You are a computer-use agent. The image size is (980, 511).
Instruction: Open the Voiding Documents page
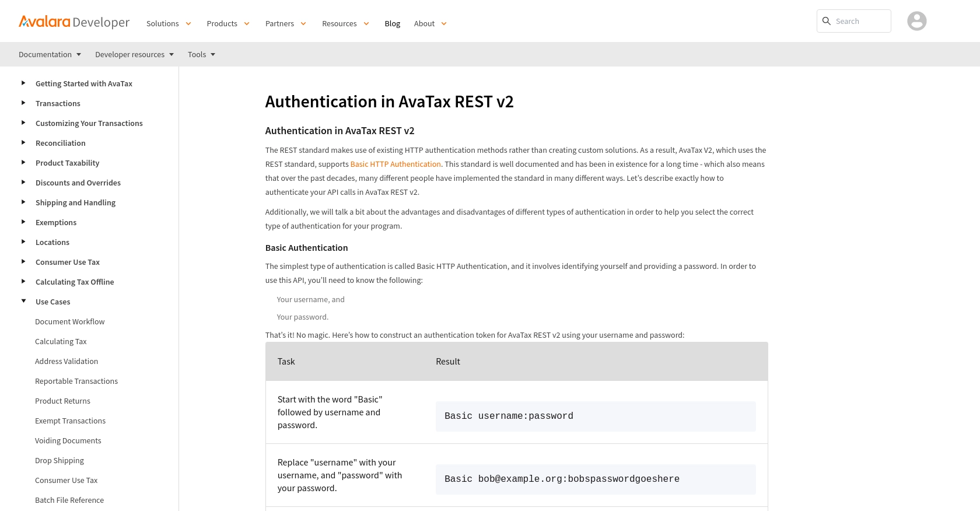pos(68,440)
